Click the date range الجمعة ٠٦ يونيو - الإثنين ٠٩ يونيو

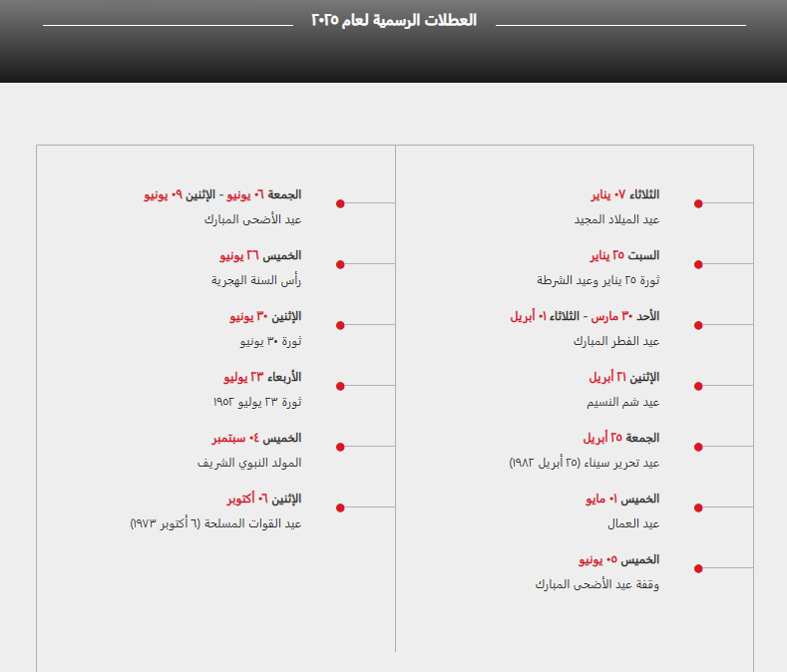point(222,194)
